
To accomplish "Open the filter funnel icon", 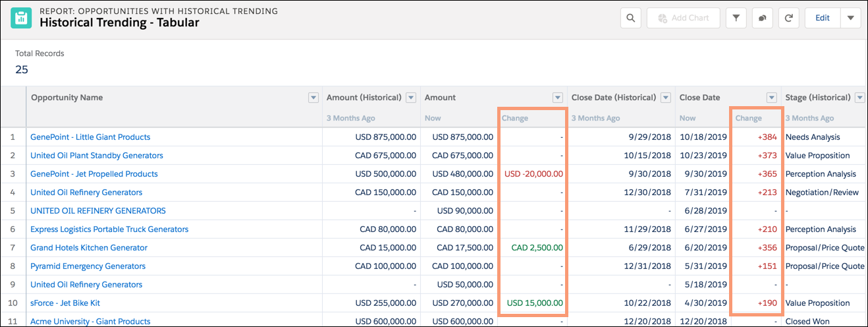I will (x=736, y=18).
